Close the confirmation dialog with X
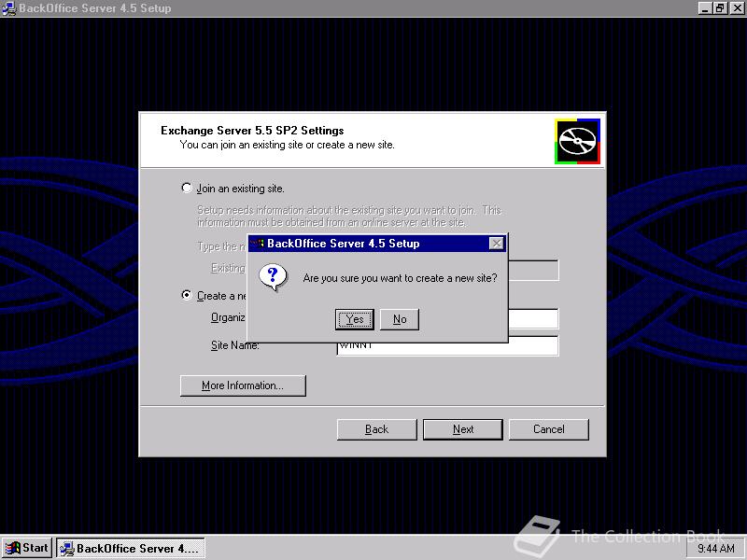The height and width of the screenshot is (560, 747). coord(497,244)
